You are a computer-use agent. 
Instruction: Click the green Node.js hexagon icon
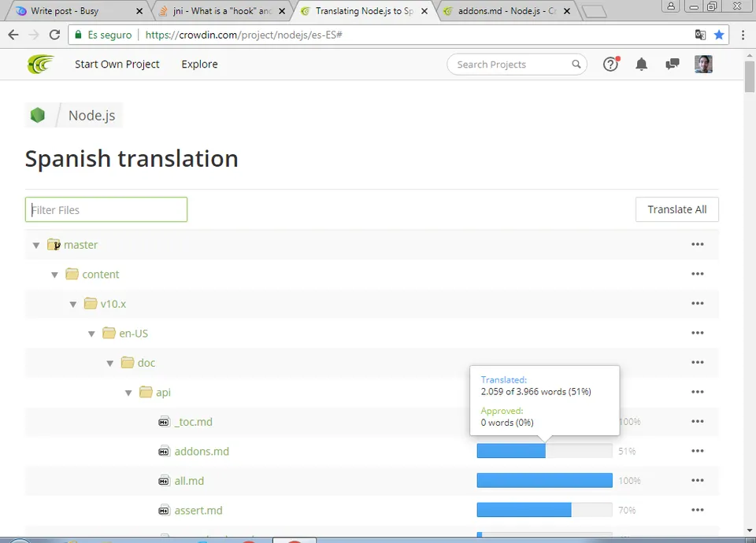point(38,115)
